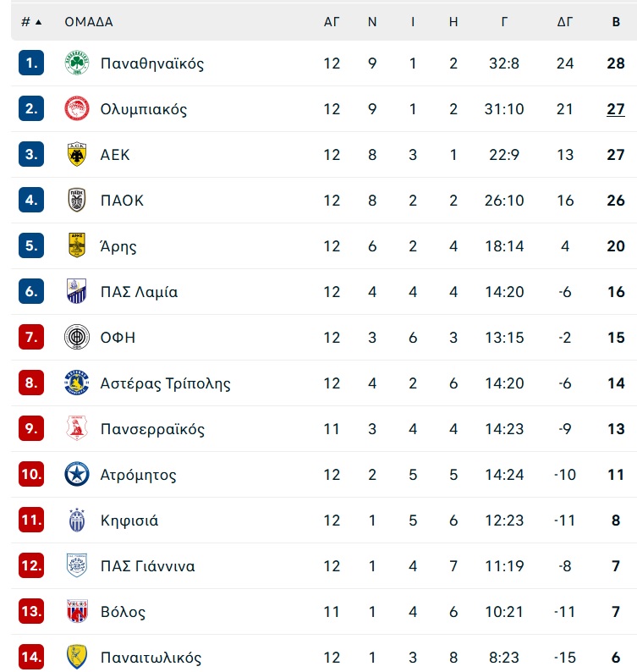Sort by the ΟΜΑΔΑ column header
637x672 pixels.
[x=89, y=22]
